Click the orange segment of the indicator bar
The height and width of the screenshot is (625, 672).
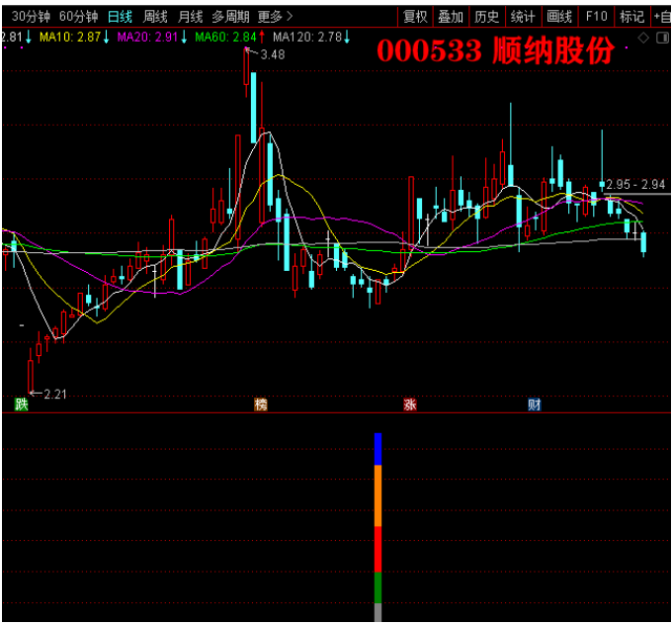[378, 495]
